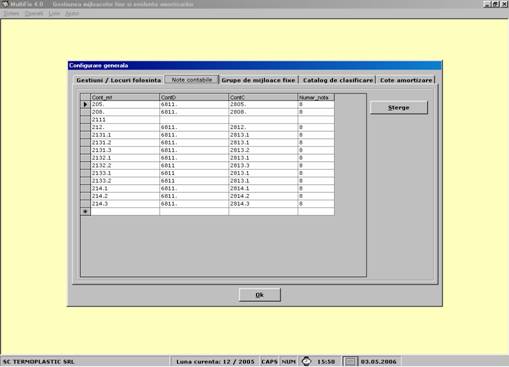Image resolution: width=509 pixels, height=367 pixels.
Task: Click the Cont_mf cell in the new empty row
Action: pyautogui.click(x=125, y=212)
